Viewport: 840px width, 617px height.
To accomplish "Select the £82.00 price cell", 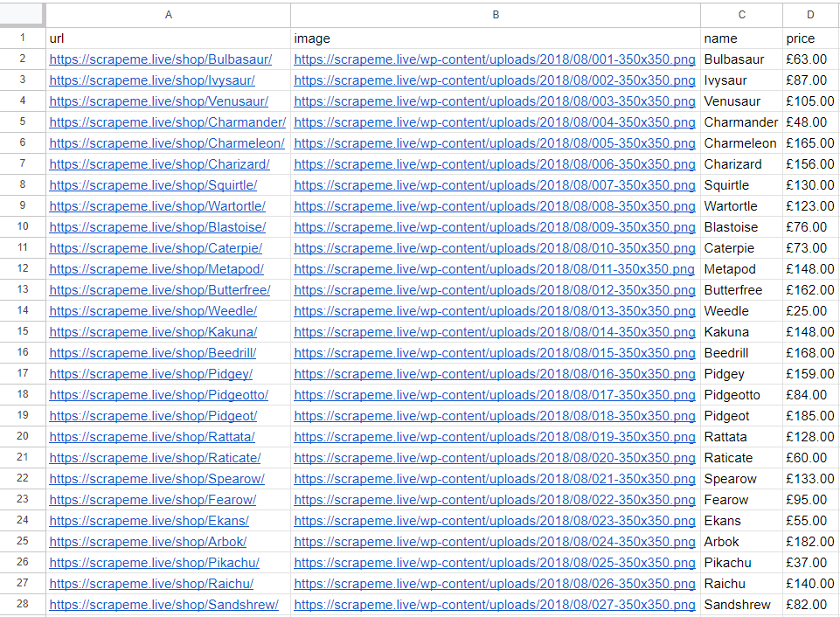I will coord(810,605).
